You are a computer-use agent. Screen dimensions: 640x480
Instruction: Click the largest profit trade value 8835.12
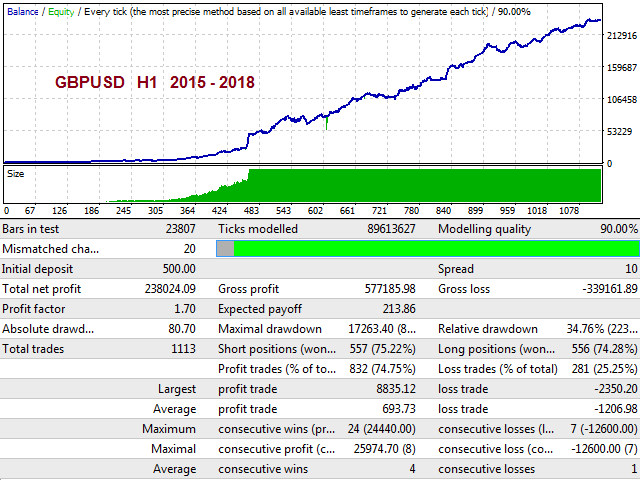pyautogui.click(x=396, y=389)
